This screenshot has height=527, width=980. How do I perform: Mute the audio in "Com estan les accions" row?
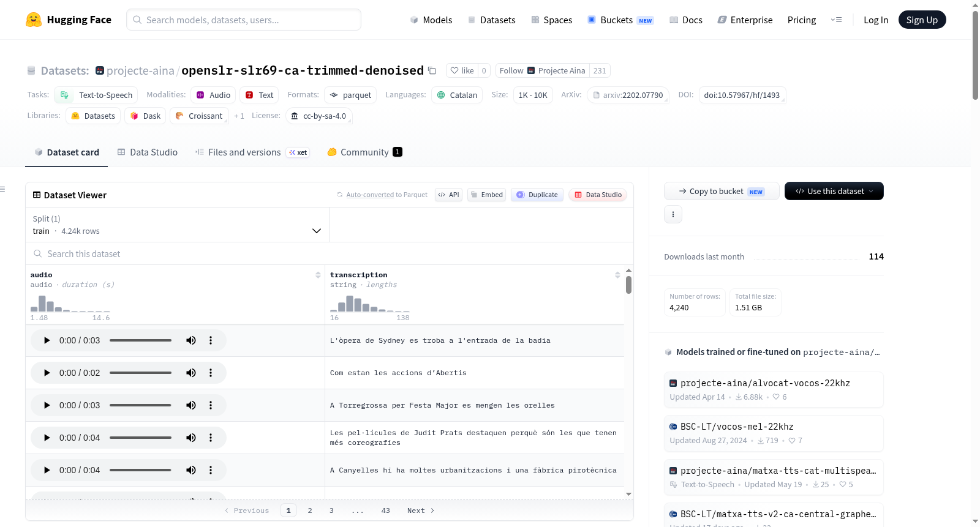click(x=191, y=373)
